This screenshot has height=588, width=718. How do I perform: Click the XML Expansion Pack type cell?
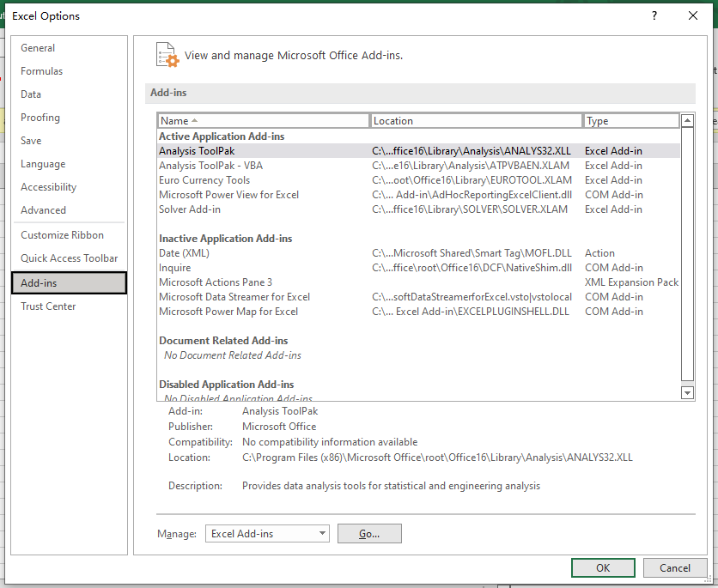coord(631,282)
